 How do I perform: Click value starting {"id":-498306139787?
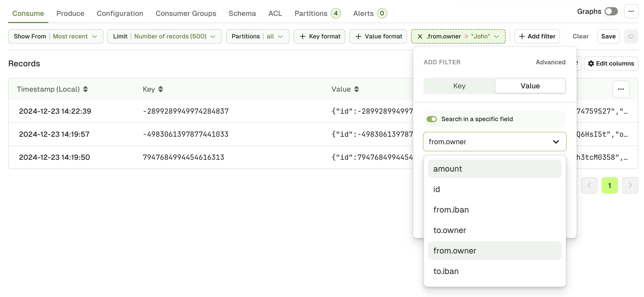[372, 134]
